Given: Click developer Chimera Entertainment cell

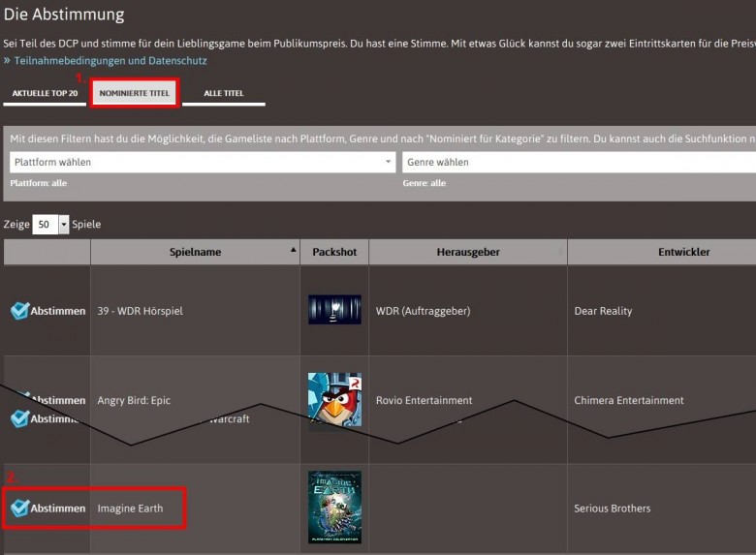Looking at the screenshot, I should (x=629, y=400).
